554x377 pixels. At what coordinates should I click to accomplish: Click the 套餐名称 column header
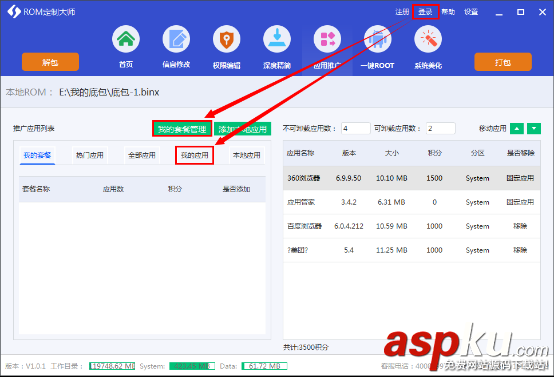[36, 189]
